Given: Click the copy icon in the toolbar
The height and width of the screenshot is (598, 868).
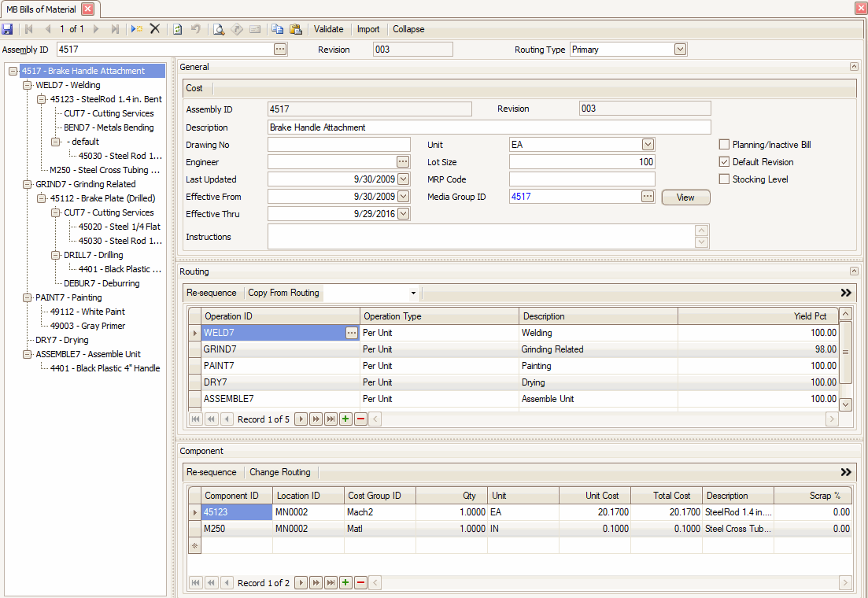Looking at the screenshot, I should 278,29.
